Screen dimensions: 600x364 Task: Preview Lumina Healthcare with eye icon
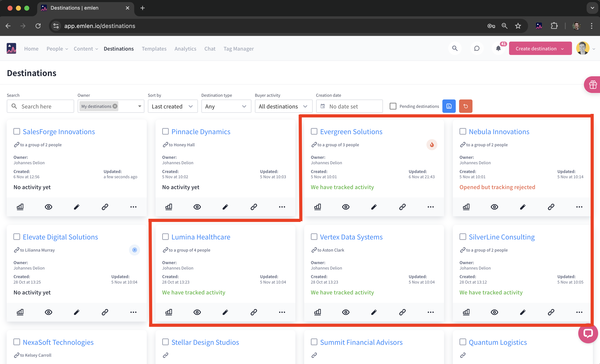197,312
